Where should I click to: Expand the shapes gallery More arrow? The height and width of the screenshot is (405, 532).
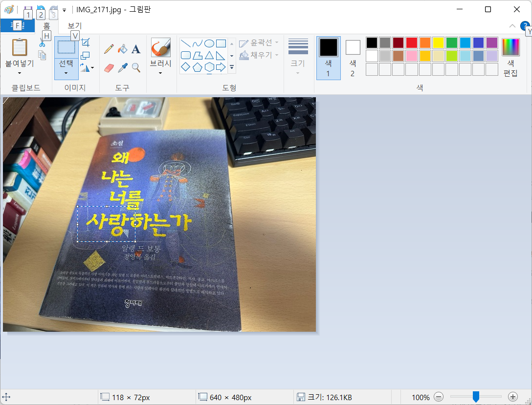tap(232, 67)
